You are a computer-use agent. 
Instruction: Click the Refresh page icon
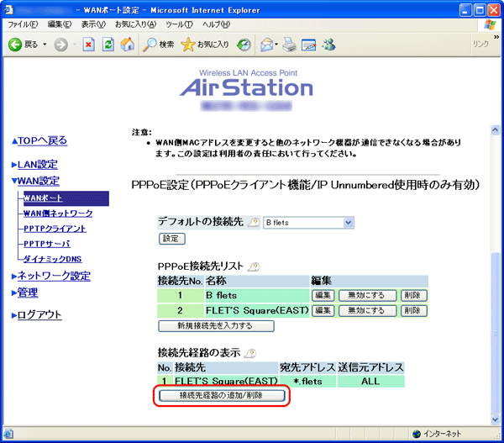108,45
